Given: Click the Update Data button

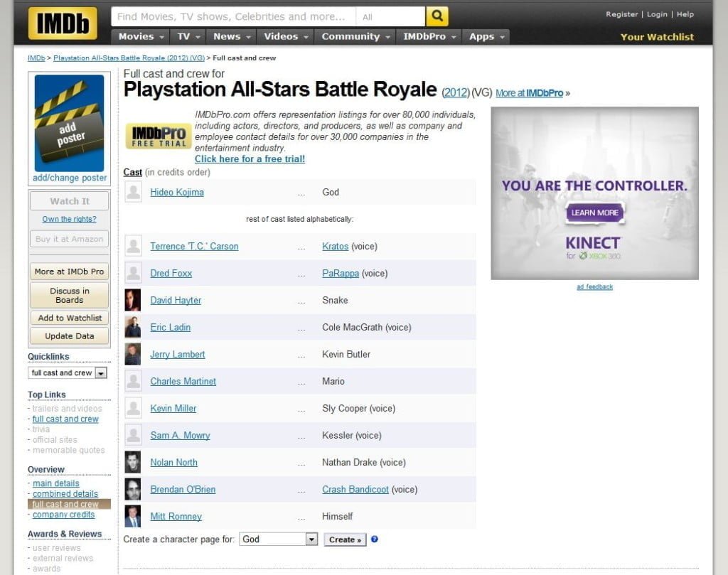Looking at the screenshot, I should (70, 336).
